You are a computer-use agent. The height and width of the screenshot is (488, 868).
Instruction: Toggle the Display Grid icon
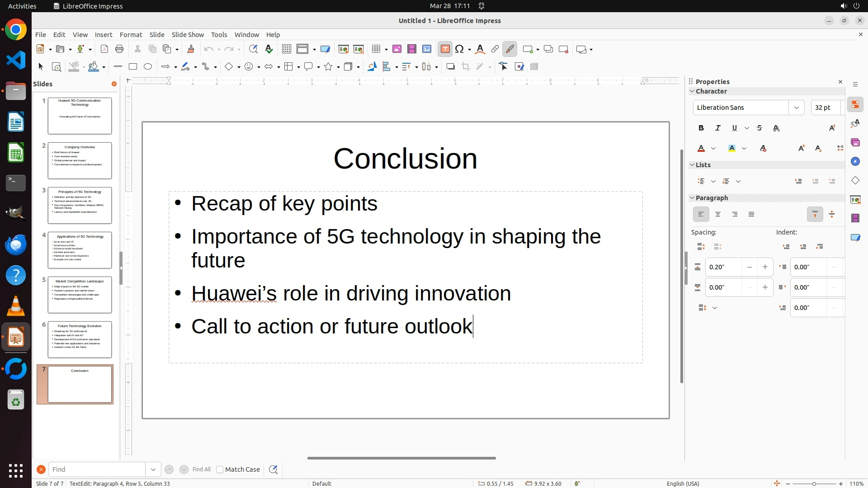pos(287,49)
